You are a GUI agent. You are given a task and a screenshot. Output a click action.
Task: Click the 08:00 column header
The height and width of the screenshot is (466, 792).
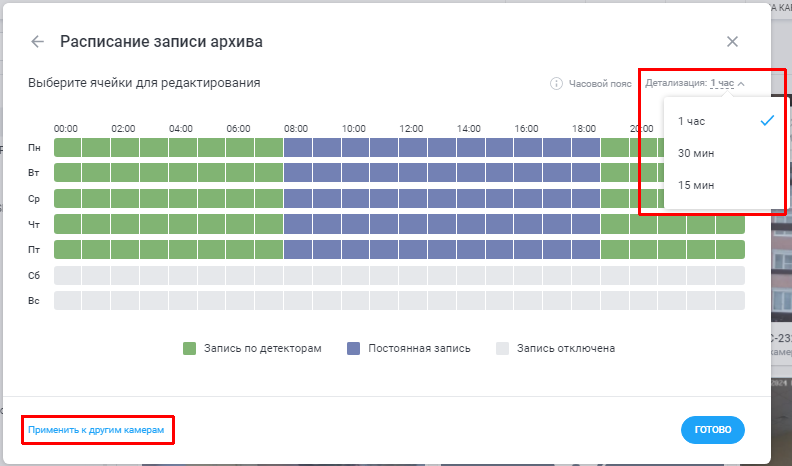(x=296, y=129)
